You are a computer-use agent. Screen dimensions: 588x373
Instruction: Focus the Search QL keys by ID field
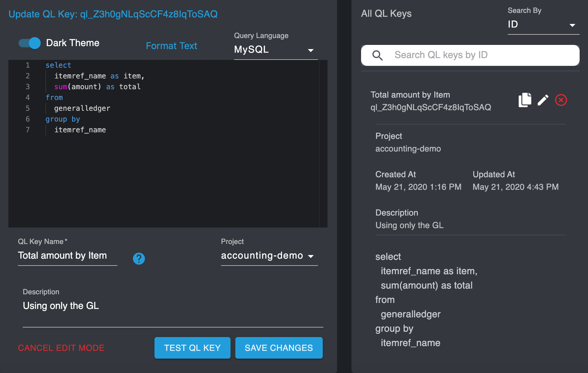click(x=470, y=55)
